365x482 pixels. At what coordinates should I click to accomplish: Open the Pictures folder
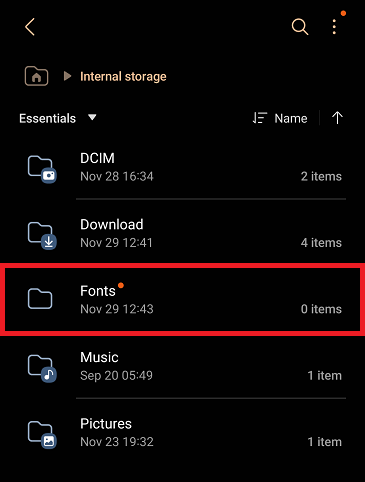[x=182, y=432]
